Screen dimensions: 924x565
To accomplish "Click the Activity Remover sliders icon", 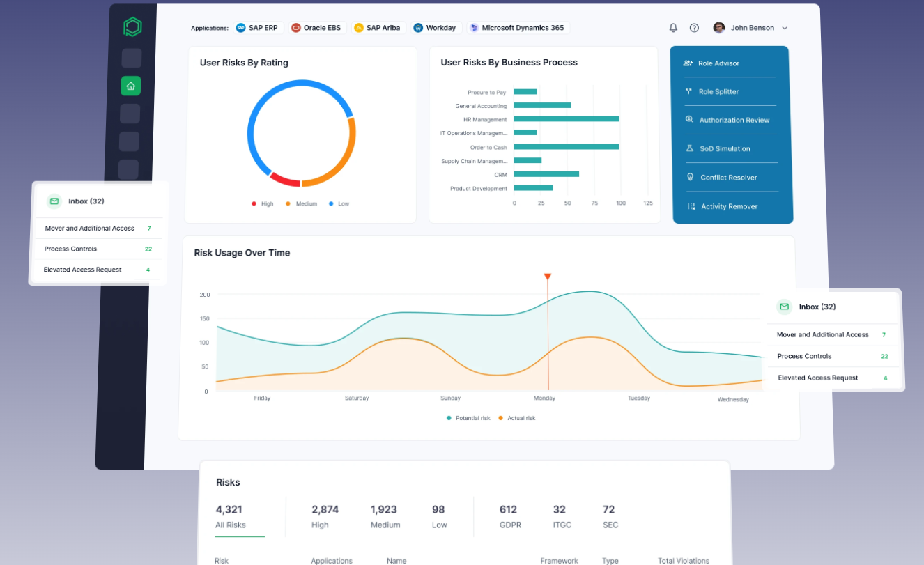I will click(x=691, y=206).
